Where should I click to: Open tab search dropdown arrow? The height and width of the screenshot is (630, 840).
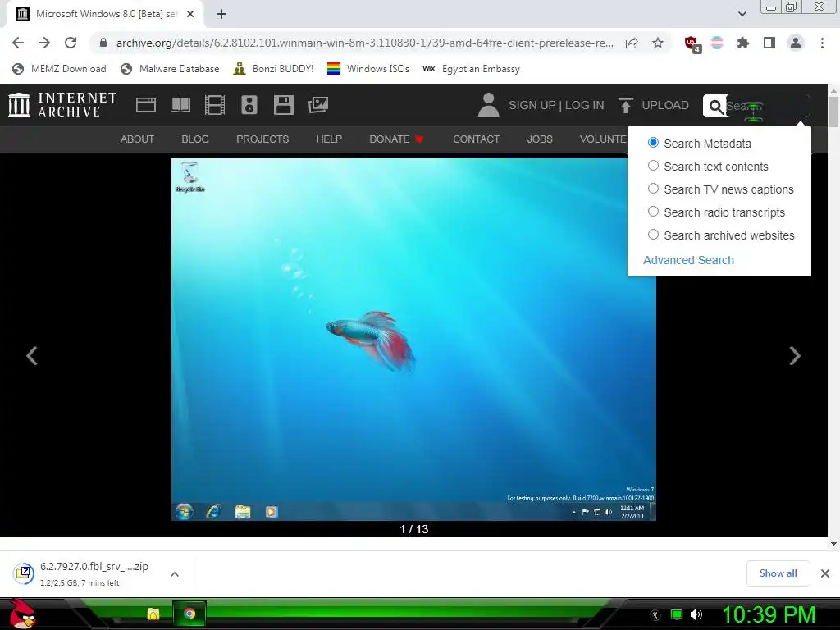742,14
